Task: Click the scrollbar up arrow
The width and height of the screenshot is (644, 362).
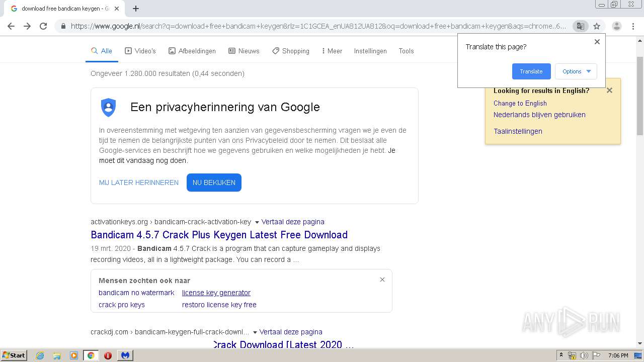Action: [x=640, y=40]
